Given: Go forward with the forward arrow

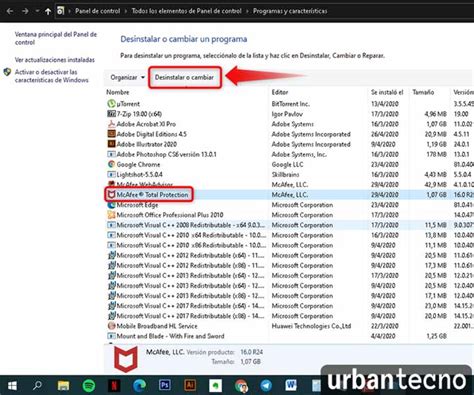Looking at the screenshot, I should 25,11.
